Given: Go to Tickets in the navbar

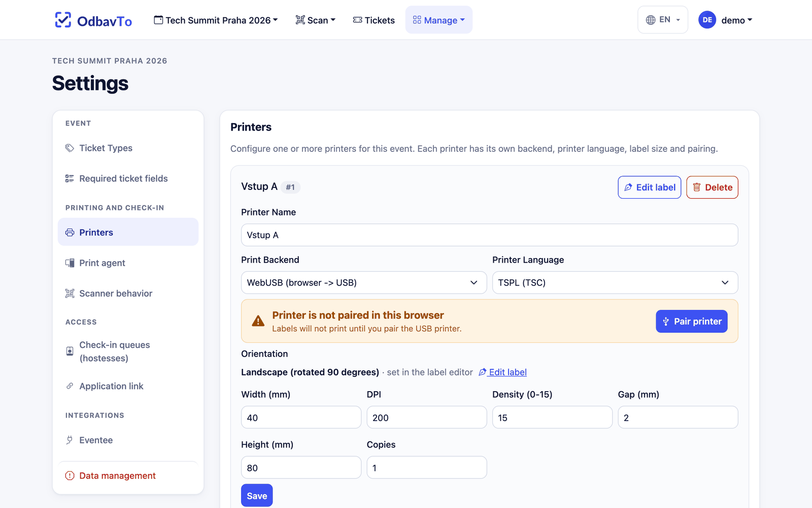Looking at the screenshot, I should coord(374,20).
